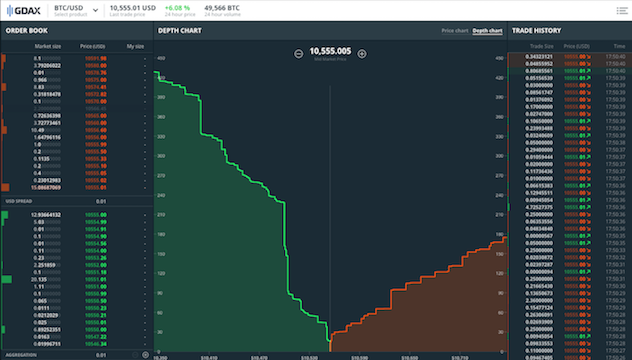Increase order book aggregation with plus icon
Screen dimensions: 632x360
point(146,355)
